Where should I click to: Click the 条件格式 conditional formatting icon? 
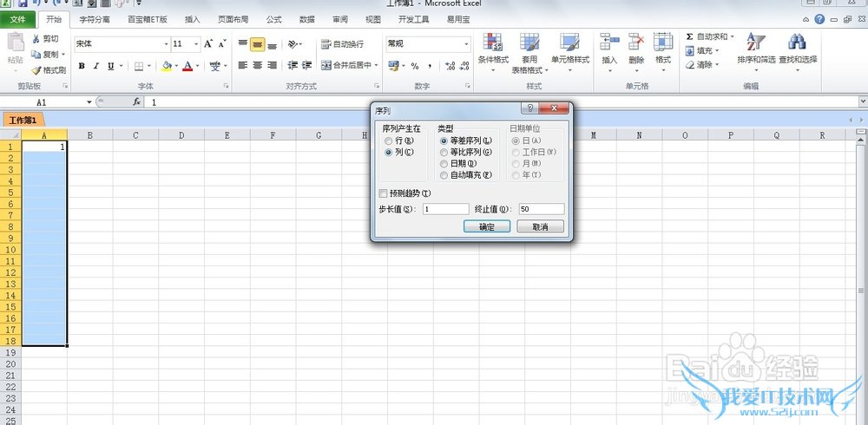(x=493, y=52)
